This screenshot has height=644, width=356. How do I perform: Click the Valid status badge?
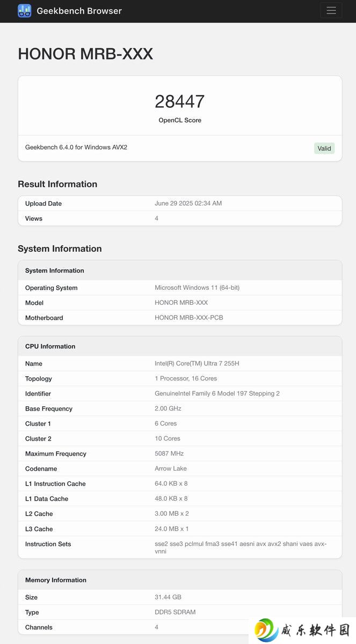click(x=324, y=148)
